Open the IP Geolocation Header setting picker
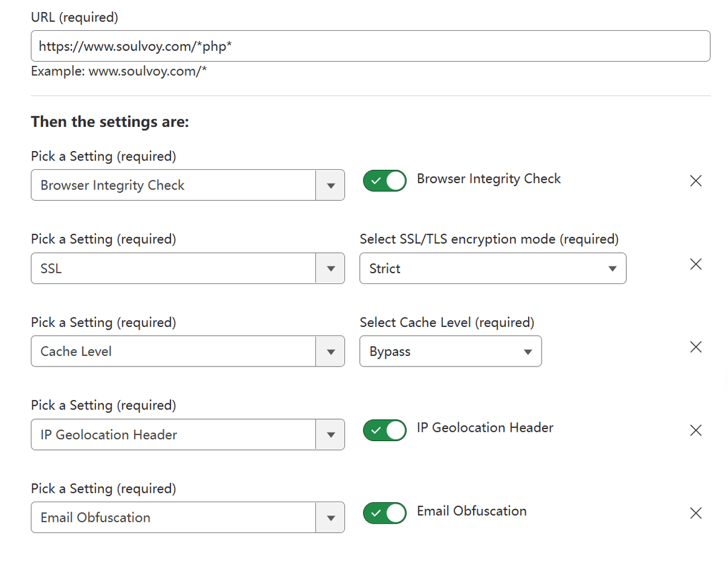This screenshot has width=728, height=562. point(187,434)
